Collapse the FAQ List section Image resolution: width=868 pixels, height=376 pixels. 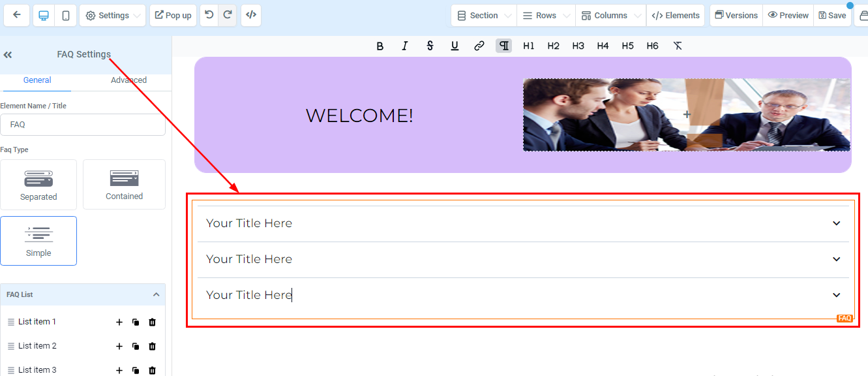pyautogui.click(x=156, y=295)
